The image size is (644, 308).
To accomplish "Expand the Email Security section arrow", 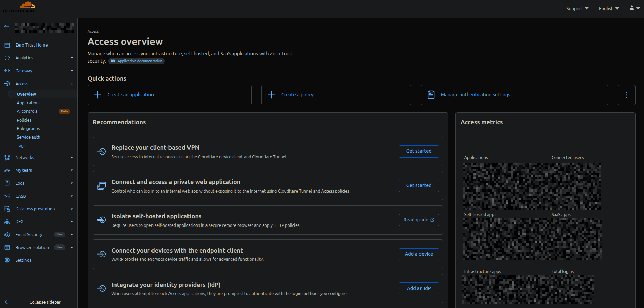I will (72, 235).
